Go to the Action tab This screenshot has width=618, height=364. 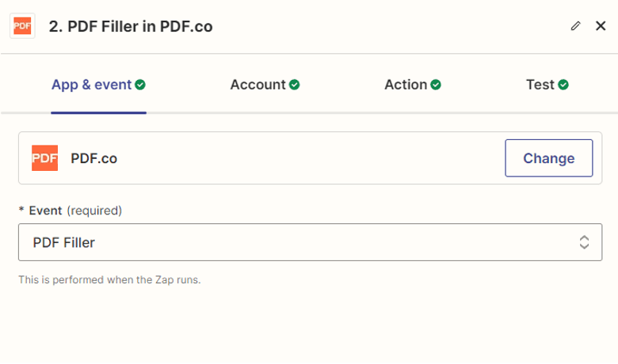click(406, 85)
